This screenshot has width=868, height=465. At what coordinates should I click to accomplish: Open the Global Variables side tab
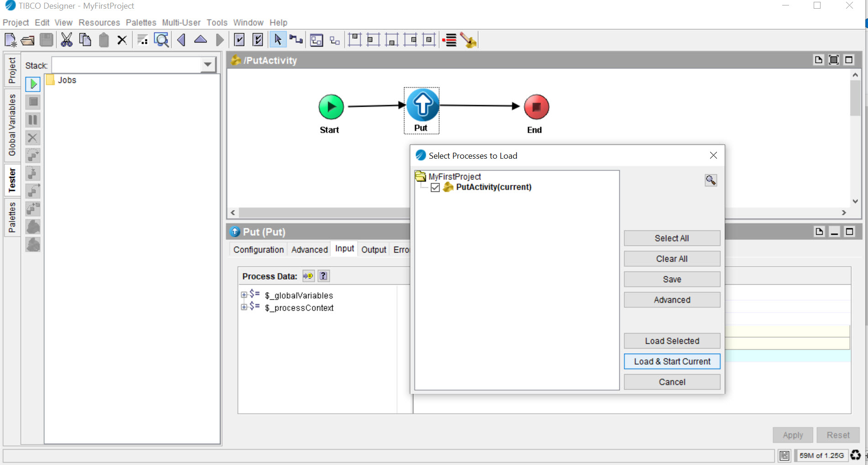click(12, 125)
